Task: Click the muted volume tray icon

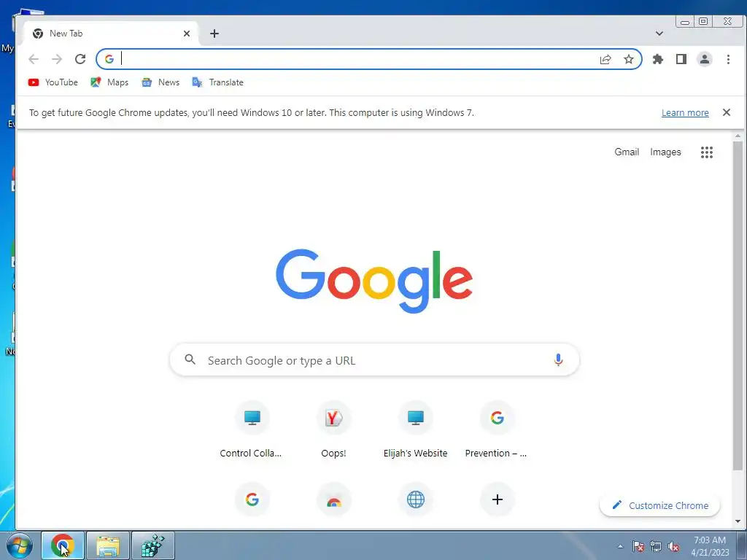Action: tap(673, 546)
